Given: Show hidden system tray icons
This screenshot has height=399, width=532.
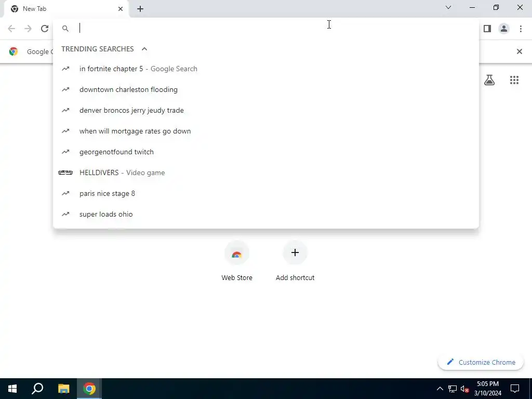Looking at the screenshot, I should click(x=440, y=389).
